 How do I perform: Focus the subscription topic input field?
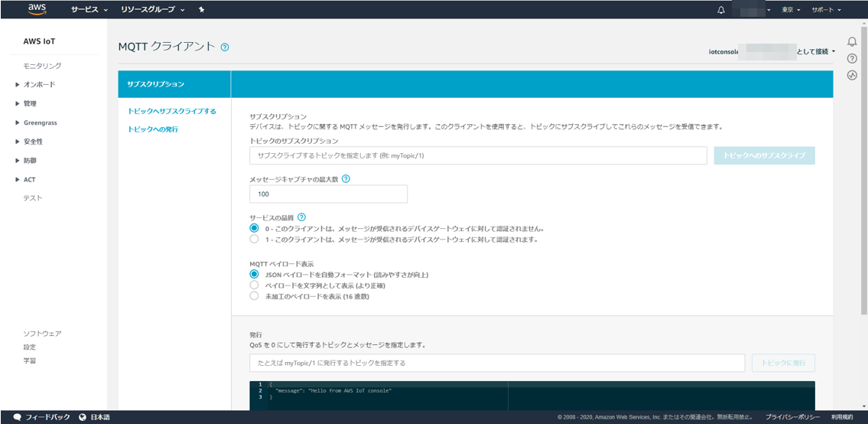coord(478,155)
